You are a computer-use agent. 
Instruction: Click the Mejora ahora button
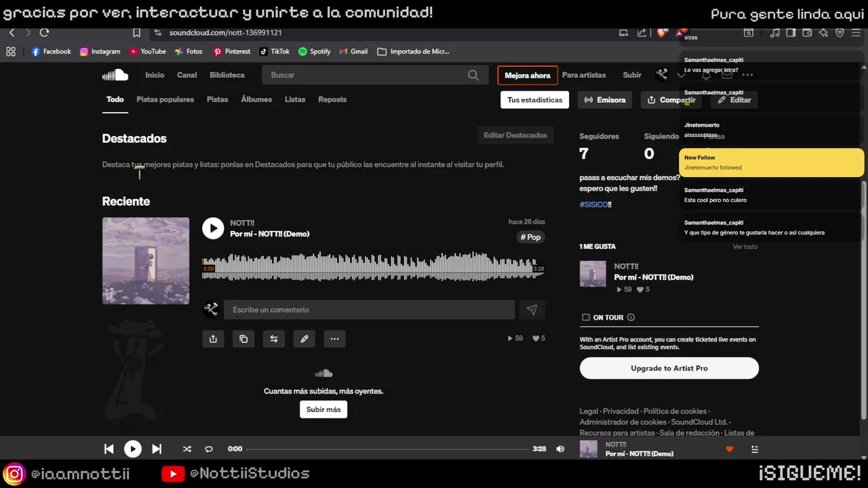point(528,75)
